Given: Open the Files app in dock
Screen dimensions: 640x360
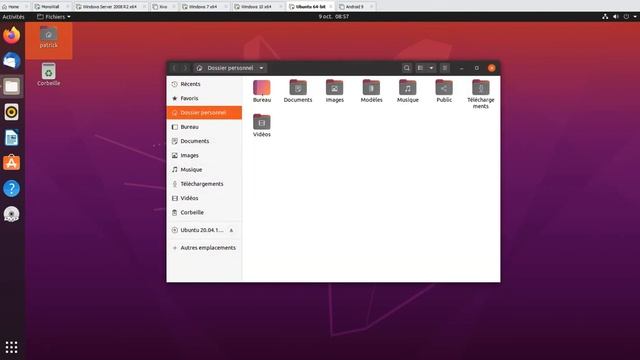Looking at the screenshot, I should pyautogui.click(x=11, y=87).
